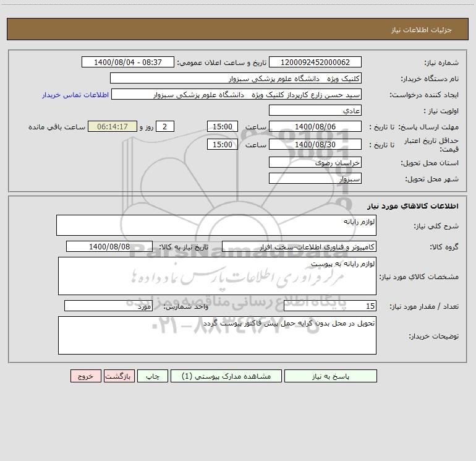The height and width of the screenshot is (461, 476).
Task: Click the price validity date 1400/08/30
Action: (315, 144)
